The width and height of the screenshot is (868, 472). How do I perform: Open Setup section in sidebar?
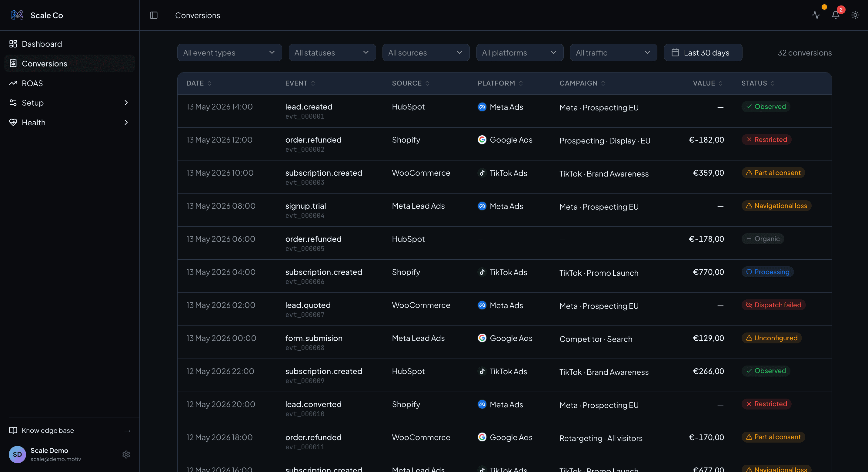pyautogui.click(x=69, y=103)
